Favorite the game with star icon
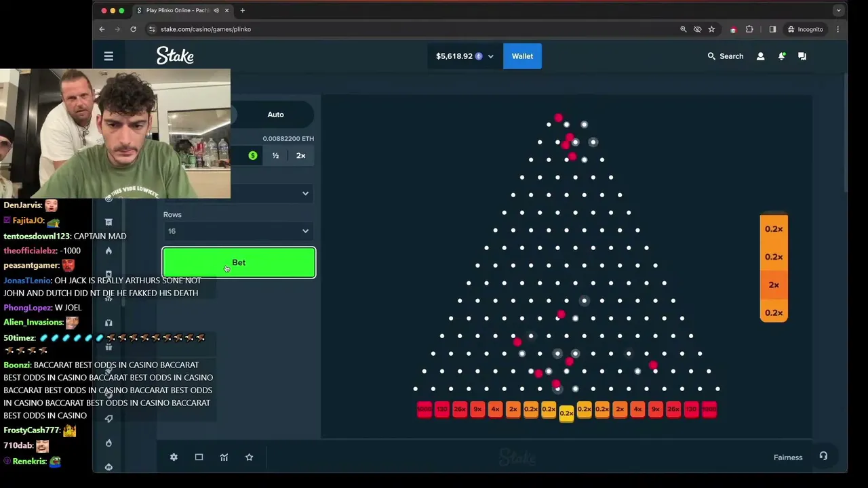868x488 pixels. (x=249, y=457)
